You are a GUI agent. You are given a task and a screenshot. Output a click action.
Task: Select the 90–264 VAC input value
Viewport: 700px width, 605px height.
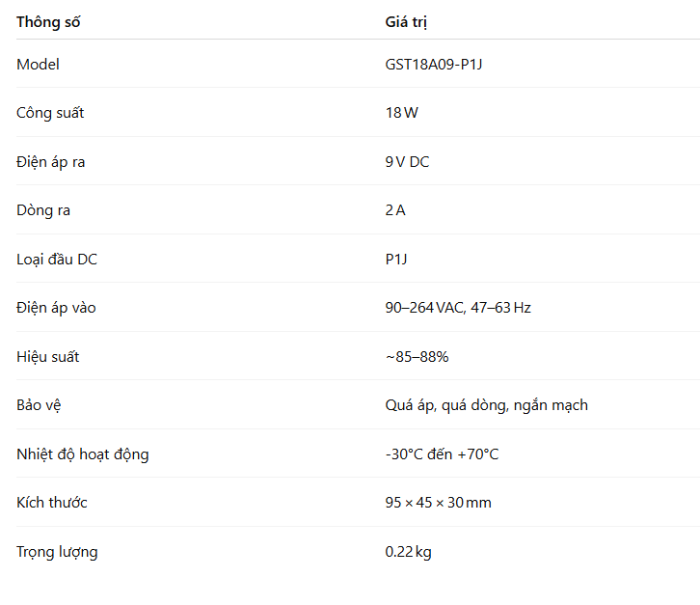(x=458, y=308)
